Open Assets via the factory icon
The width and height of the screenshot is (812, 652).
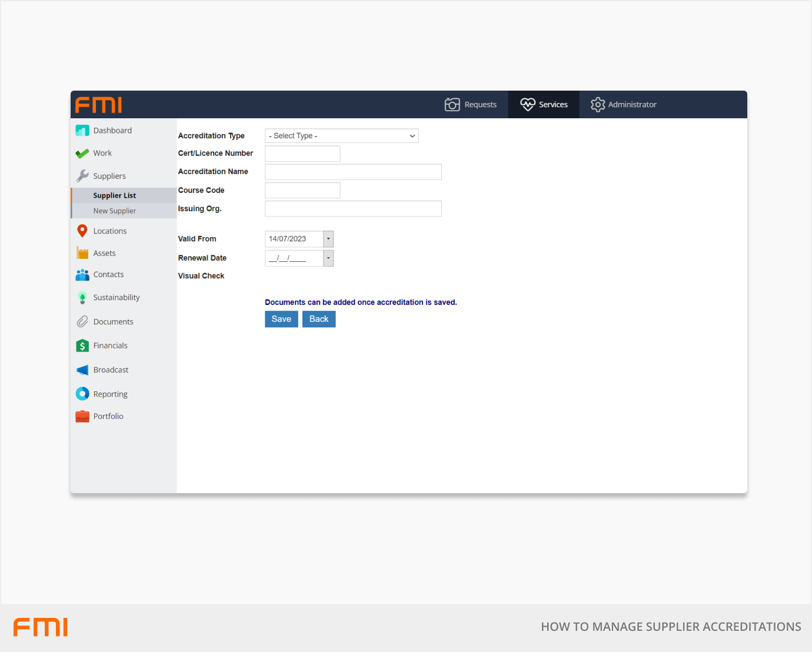(82, 253)
